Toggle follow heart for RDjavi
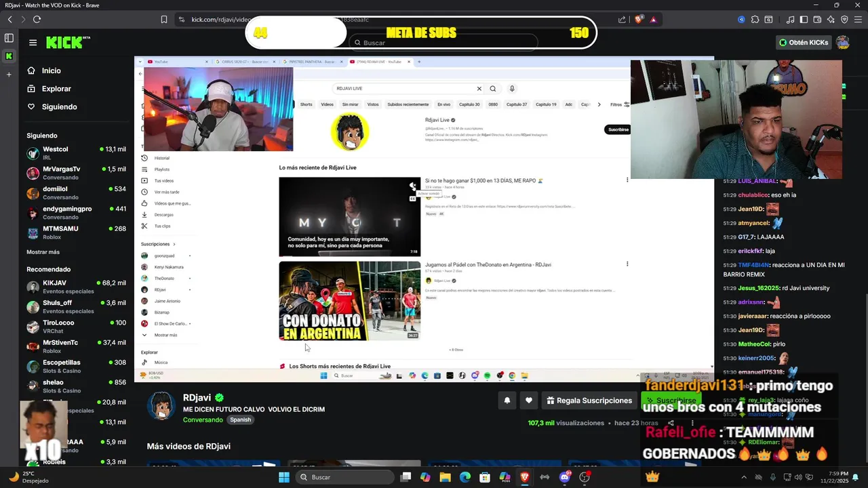Screen dimensions: 868x488 (529, 401)
